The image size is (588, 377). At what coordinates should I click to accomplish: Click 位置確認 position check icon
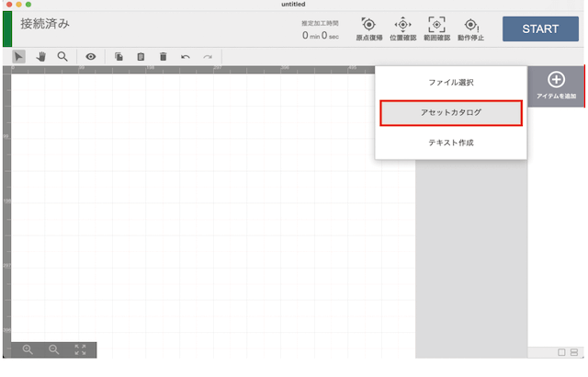coord(402,29)
